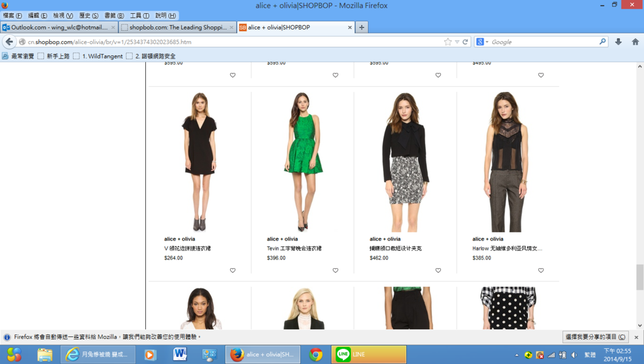Go to the Firefox home page icon

pyautogui.click(x=635, y=42)
